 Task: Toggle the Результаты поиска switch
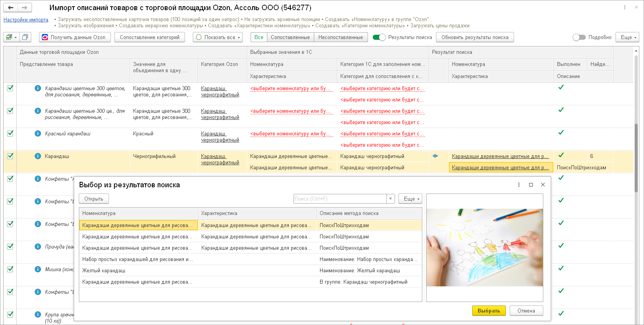pos(379,37)
